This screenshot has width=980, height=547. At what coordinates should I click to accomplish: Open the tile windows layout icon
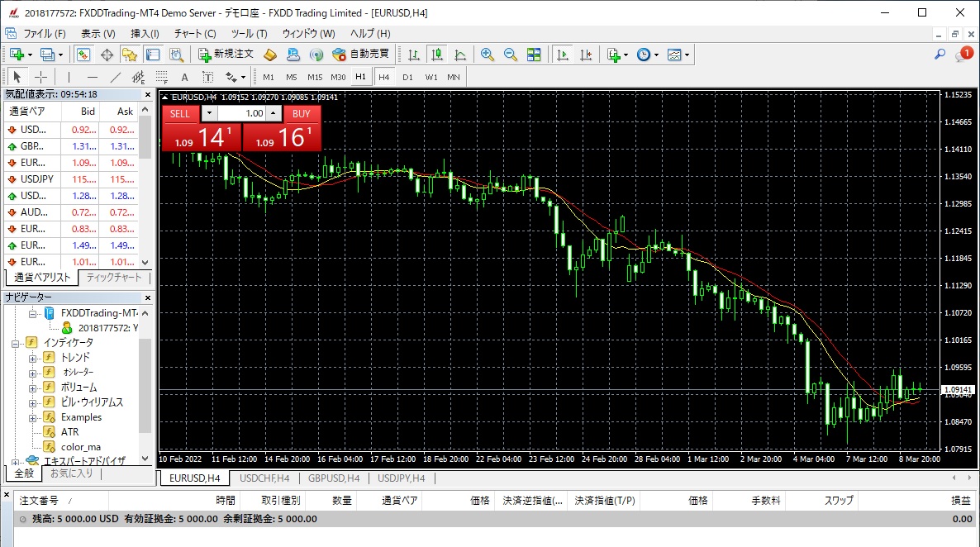click(534, 55)
